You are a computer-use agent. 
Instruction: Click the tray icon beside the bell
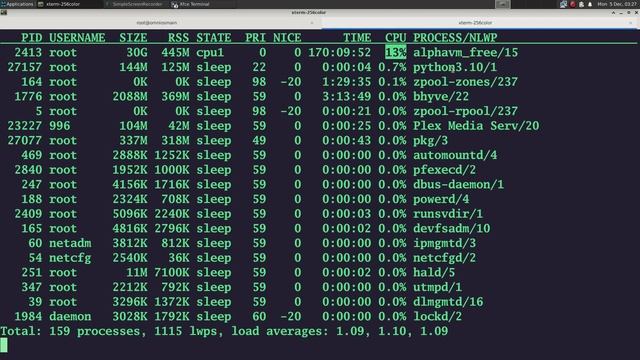point(582,4)
